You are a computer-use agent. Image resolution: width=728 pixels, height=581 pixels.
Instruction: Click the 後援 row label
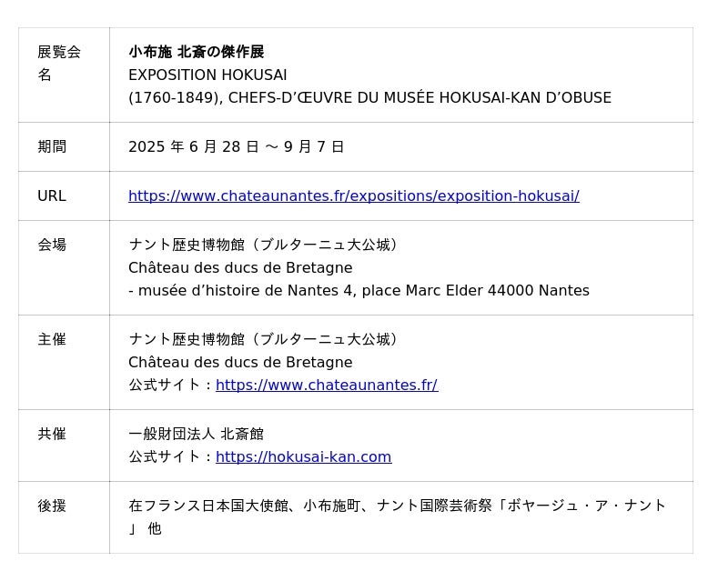click(51, 506)
